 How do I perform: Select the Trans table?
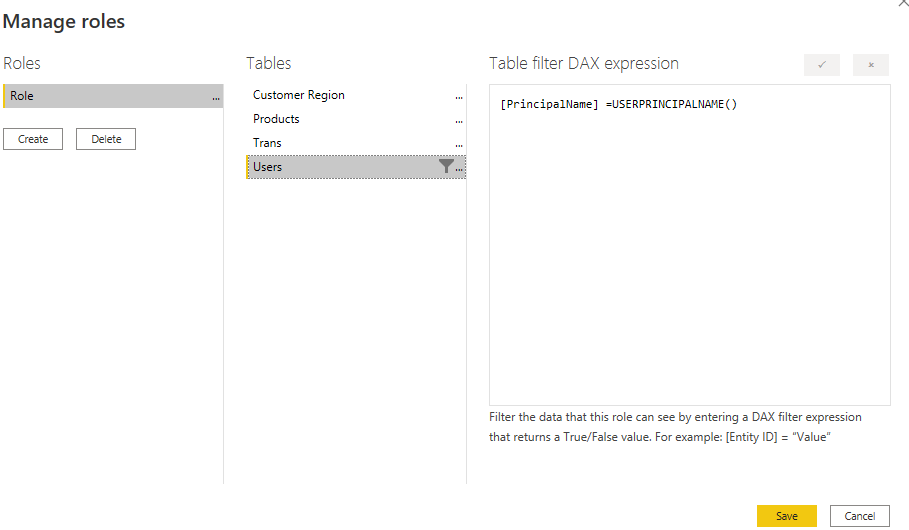(x=356, y=143)
